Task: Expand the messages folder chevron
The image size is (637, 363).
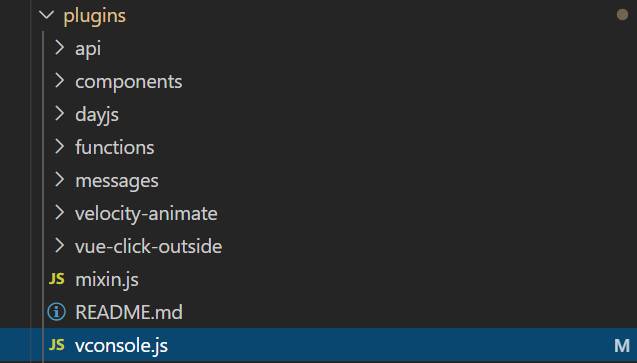Action: click(59, 179)
